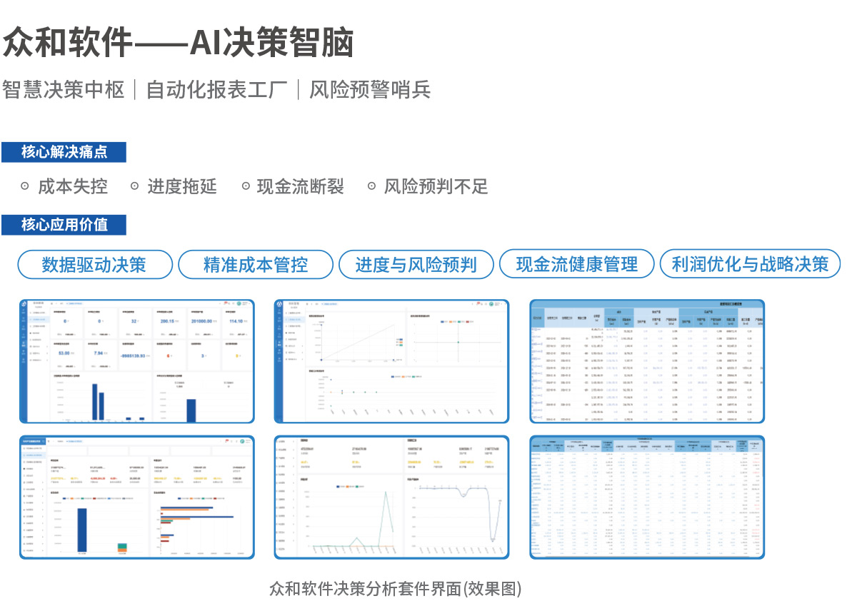Viewport: 857px width, 616px height.
Task: Click the 利润优化与战略决策 pill button
Action: point(750,264)
